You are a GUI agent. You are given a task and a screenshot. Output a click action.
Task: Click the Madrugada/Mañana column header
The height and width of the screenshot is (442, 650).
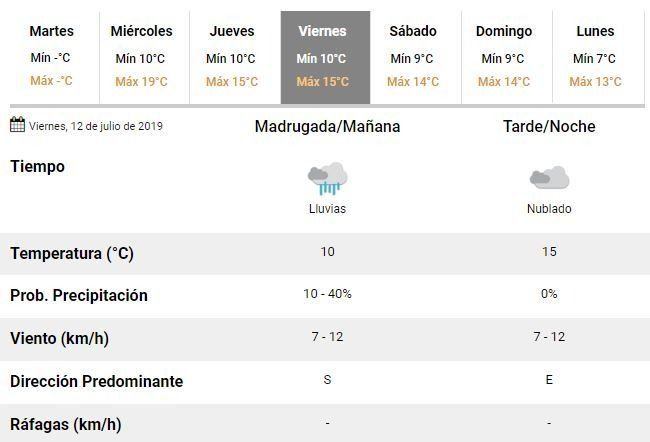(x=327, y=127)
